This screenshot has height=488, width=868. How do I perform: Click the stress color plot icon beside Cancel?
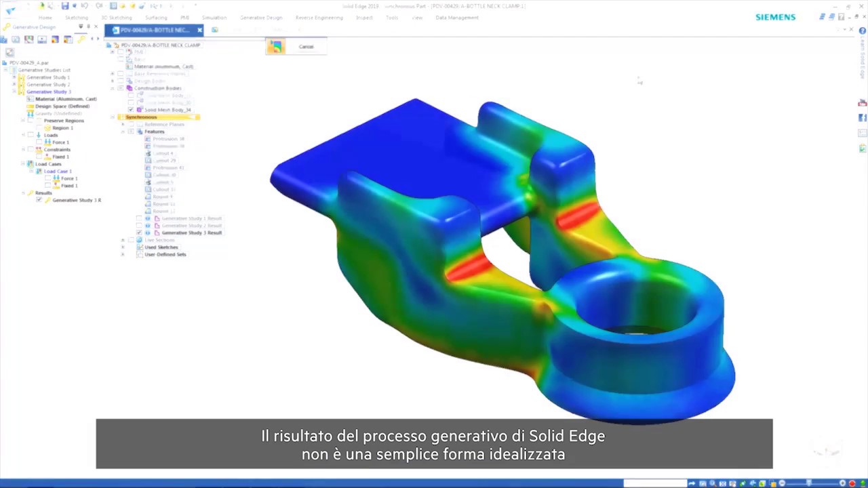pyautogui.click(x=275, y=46)
